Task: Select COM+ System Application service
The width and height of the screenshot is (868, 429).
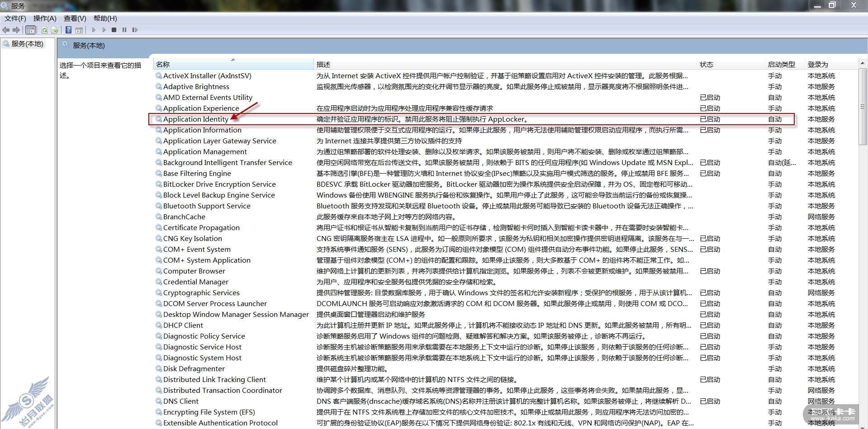Action: 207,260
